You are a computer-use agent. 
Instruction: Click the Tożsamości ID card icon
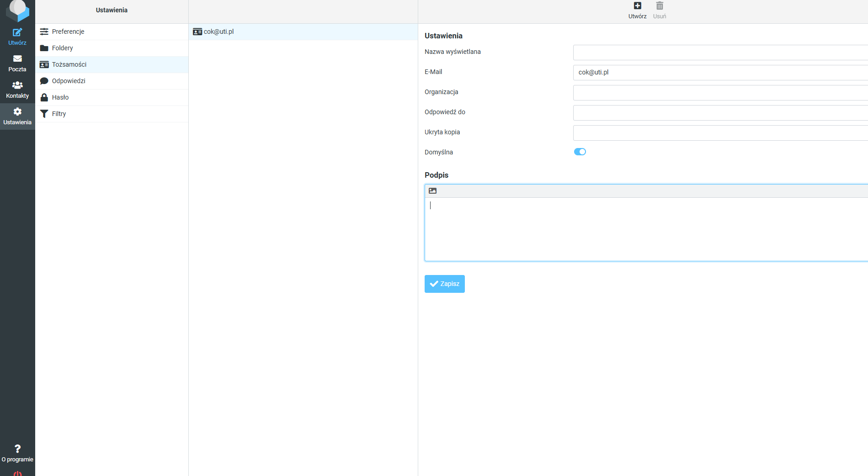pyautogui.click(x=44, y=64)
